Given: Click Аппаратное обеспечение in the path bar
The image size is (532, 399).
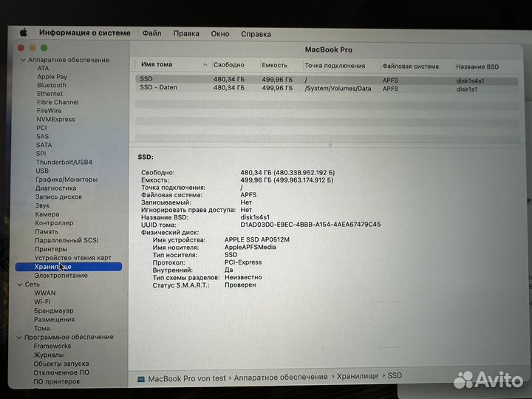Looking at the screenshot, I should pos(281,378).
